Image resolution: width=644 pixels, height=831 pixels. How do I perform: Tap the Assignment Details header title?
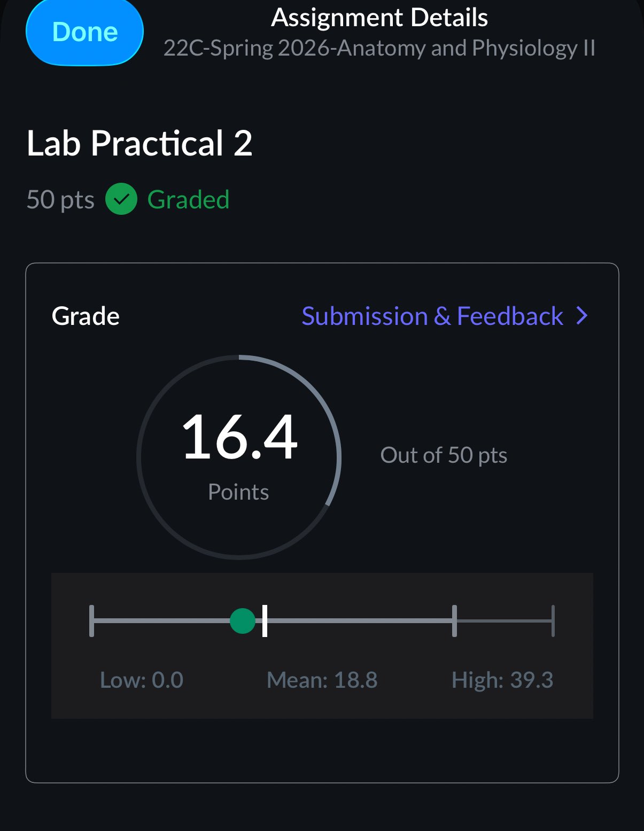379,18
